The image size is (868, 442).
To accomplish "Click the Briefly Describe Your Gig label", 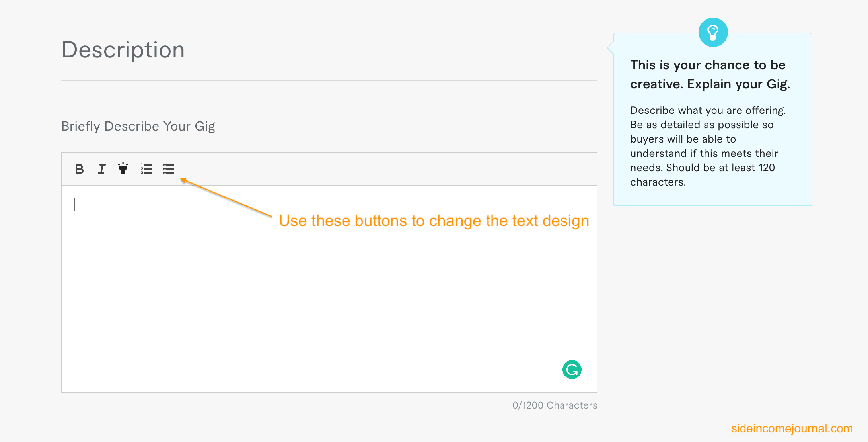I will tap(138, 126).
